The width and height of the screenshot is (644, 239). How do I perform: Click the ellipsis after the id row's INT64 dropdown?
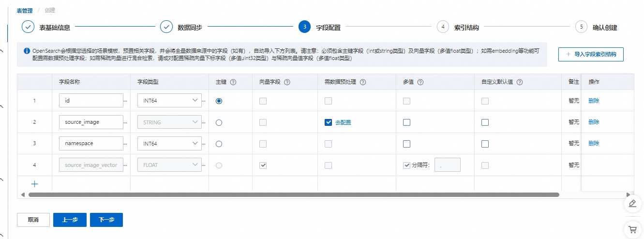coord(204,101)
